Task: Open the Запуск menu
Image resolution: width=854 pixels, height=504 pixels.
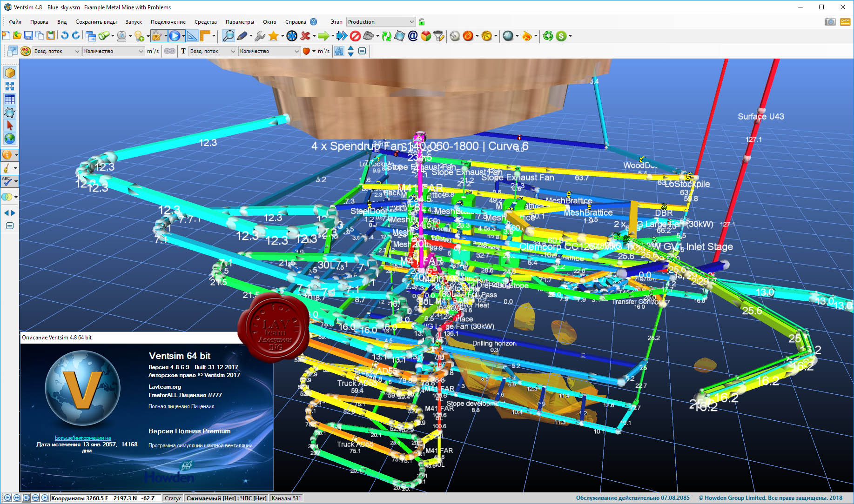Action: tap(134, 22)
